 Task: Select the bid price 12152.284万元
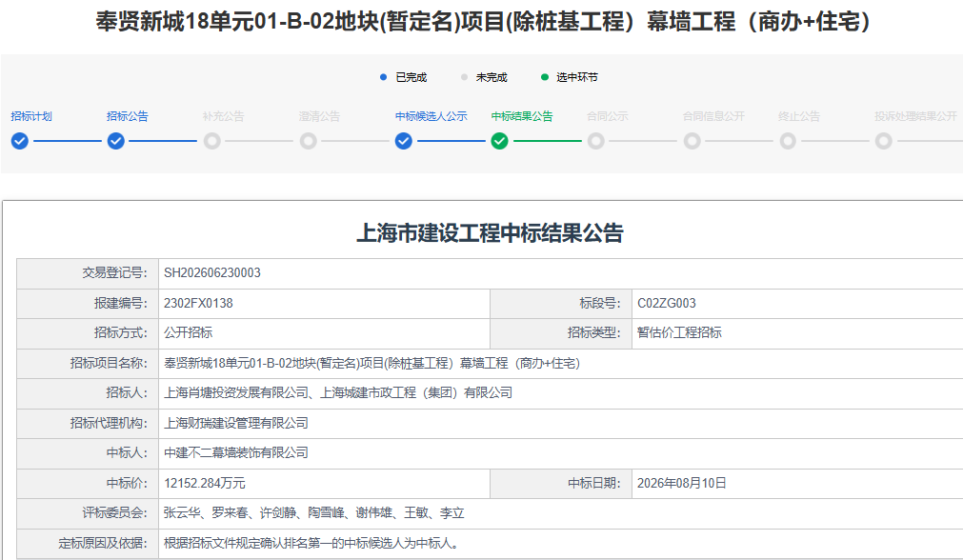click(205, 483)
